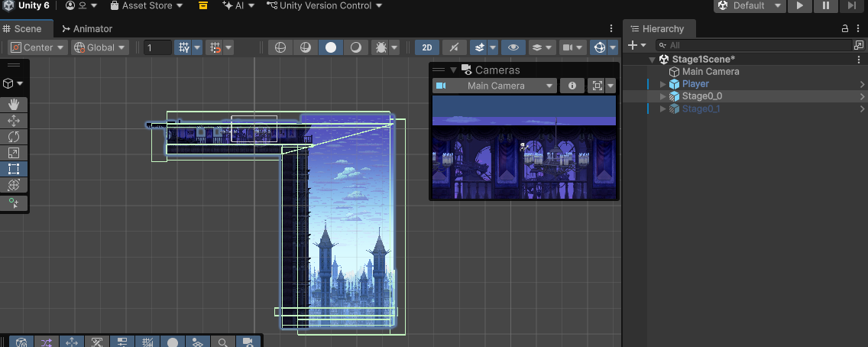Select the Transform tool

pyautogui.click(x=14, y=185)
